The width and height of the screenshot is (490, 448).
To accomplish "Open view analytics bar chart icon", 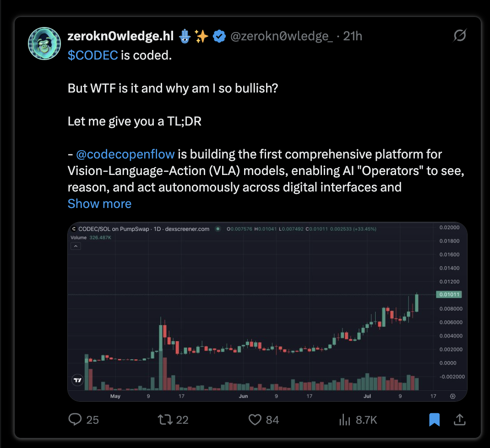I will point(345,420).
